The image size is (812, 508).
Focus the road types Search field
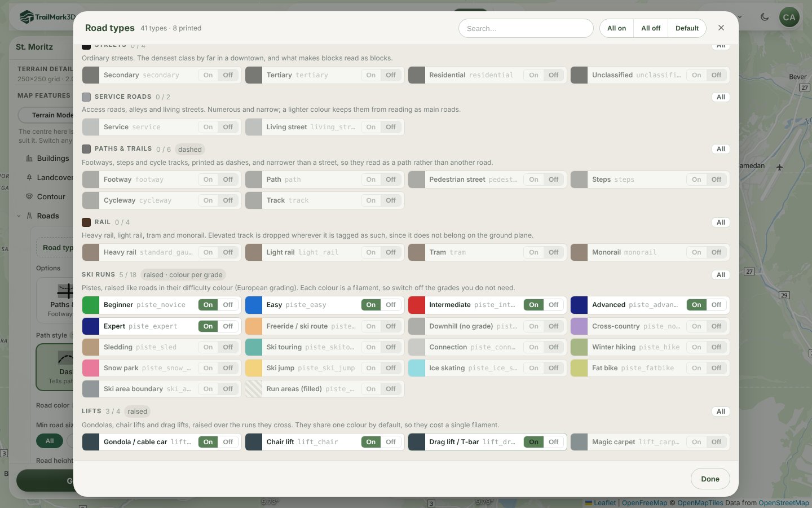(526, 28)
